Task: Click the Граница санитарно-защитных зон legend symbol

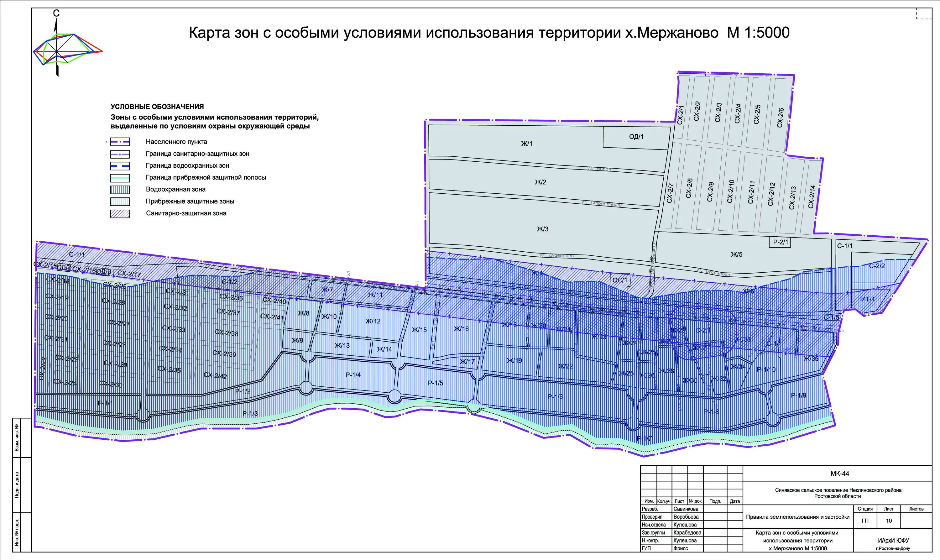Action: click(x=120, y=154)
